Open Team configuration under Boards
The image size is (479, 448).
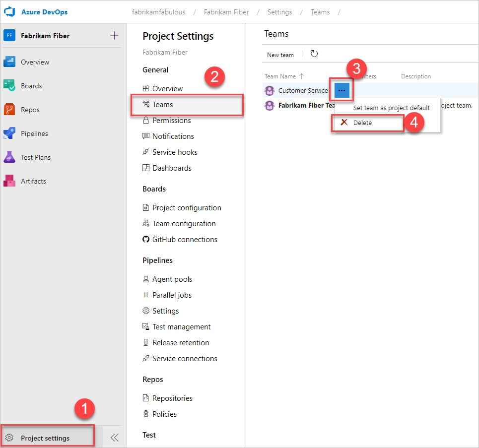coord(184,224)
